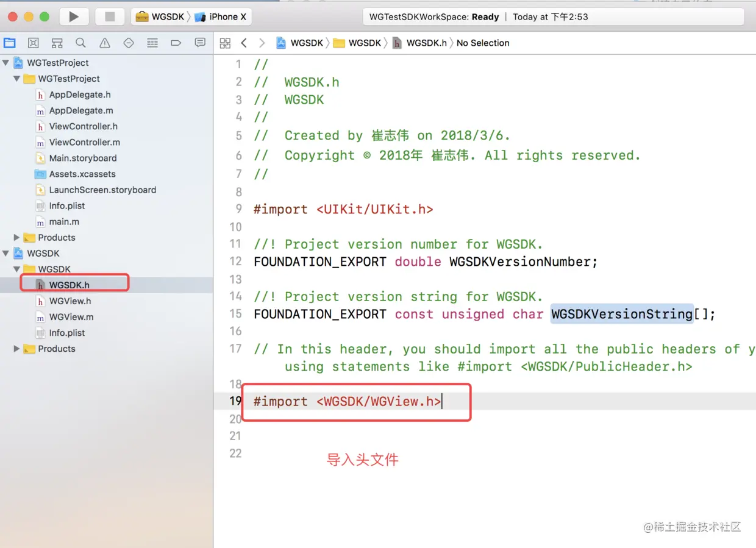Open the Issue navigator warning tab
The width and height of the screenshot is (756, 548).
pos(105,43)
